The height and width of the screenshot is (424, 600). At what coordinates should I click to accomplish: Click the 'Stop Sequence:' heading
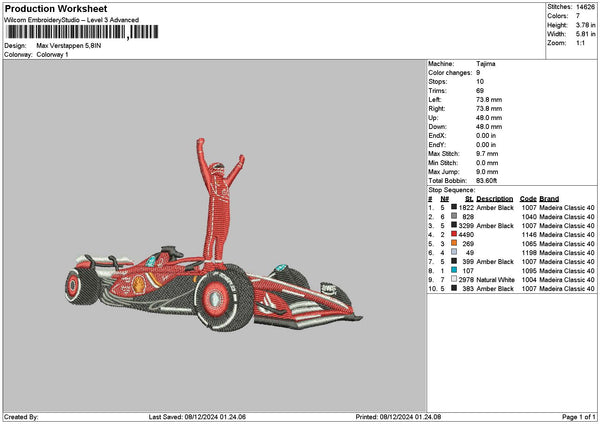click(452, 190)
